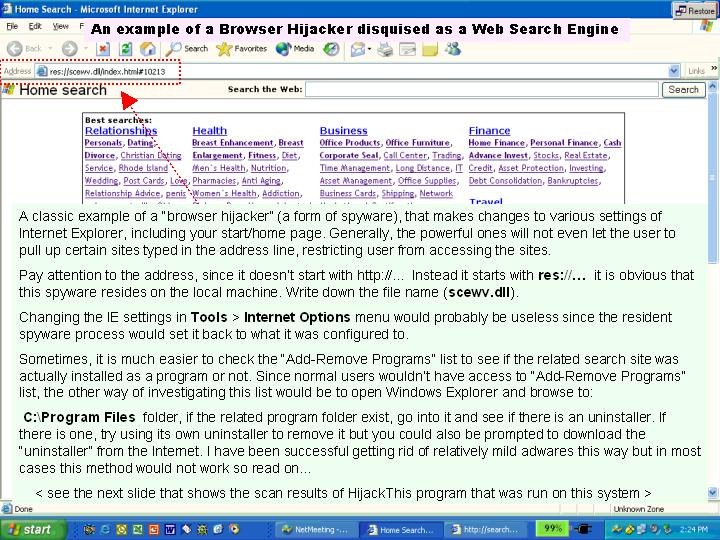Click the Real Estate link

[585, 156]
